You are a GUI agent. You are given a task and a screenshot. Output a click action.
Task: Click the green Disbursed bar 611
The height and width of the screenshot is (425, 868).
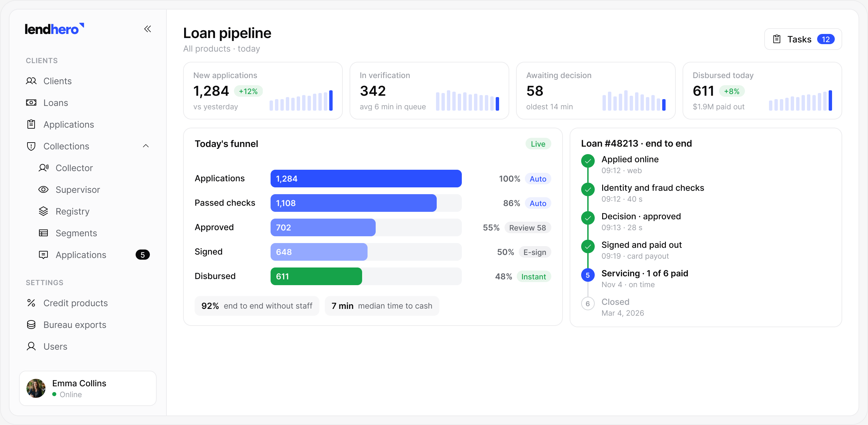click(x=316, y=277)
